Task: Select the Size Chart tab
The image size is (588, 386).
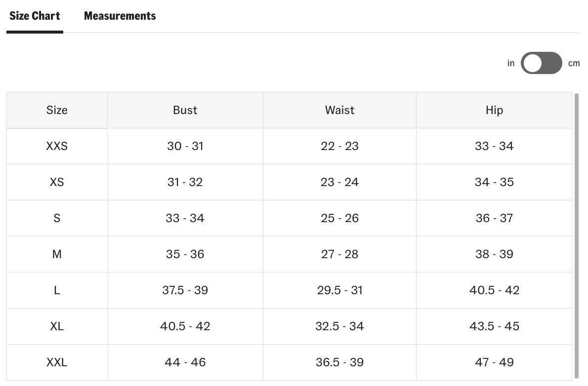Action: [35, 16]
